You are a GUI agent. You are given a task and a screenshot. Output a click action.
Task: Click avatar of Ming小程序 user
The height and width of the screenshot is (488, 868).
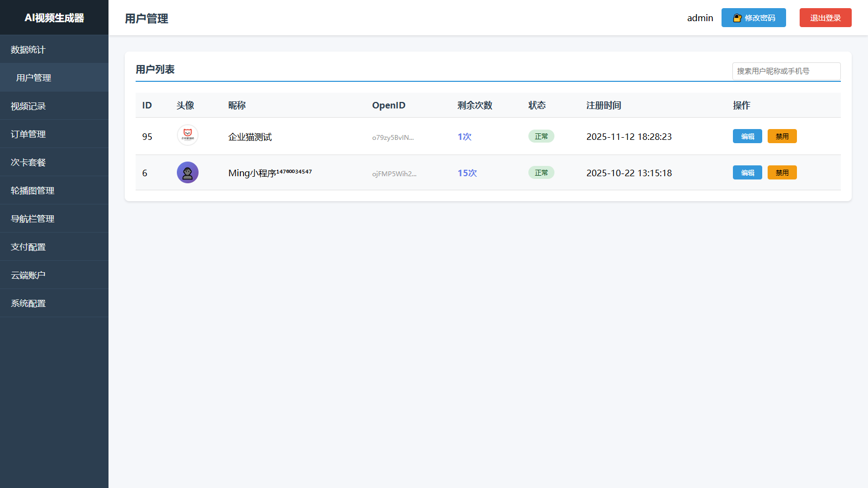(x=188, y=172)
